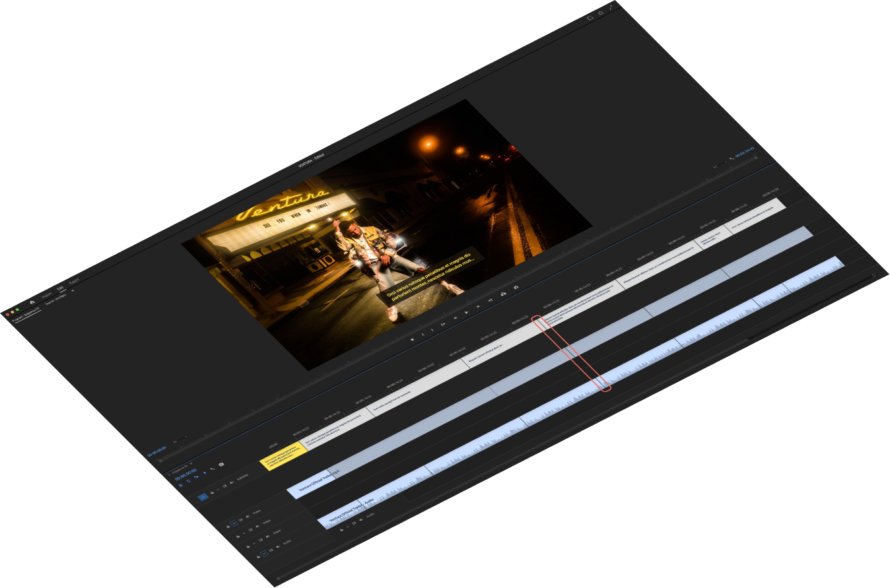Add a marker in the program monitor

click(x=412, y=340)
